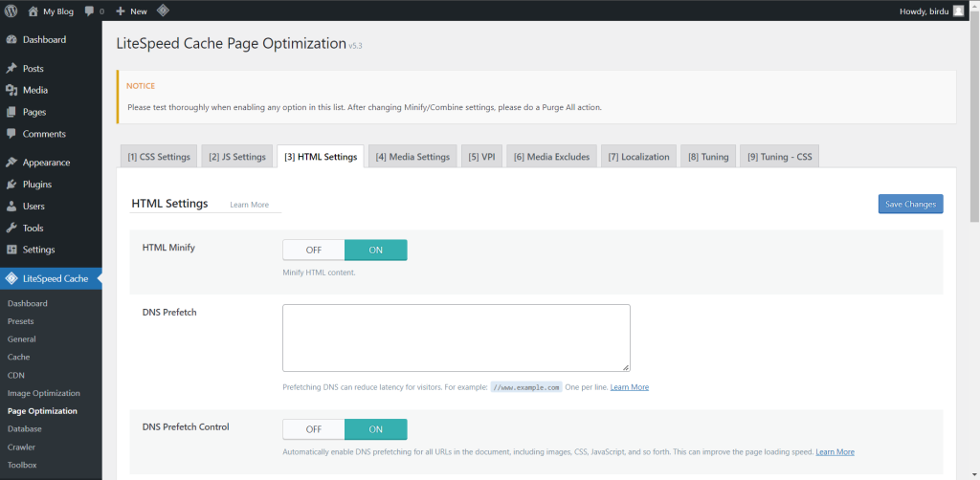Switch to the CSS Settings tab
Image resolution: width=980 pixels, height=480 pixels.
click(x=159, y=157)
